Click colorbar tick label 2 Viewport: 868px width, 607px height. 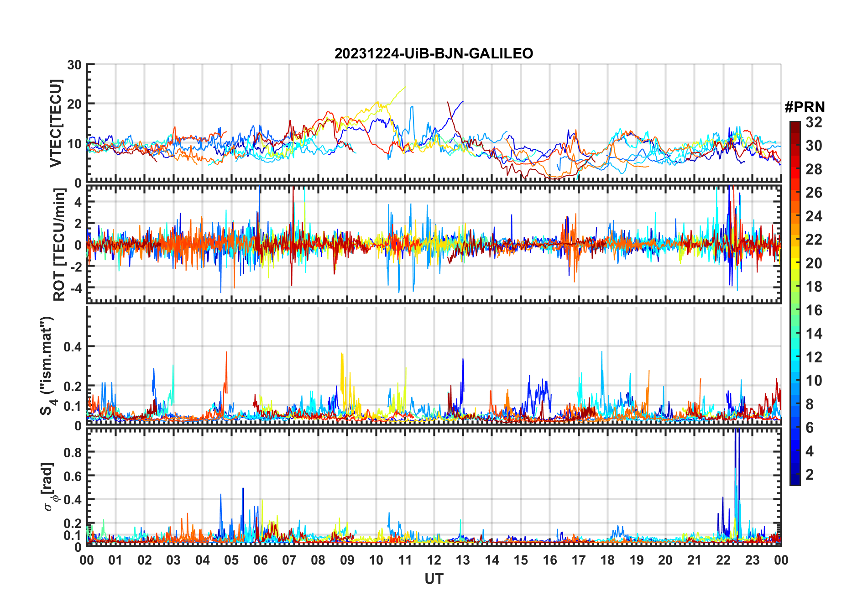(810, 475)
